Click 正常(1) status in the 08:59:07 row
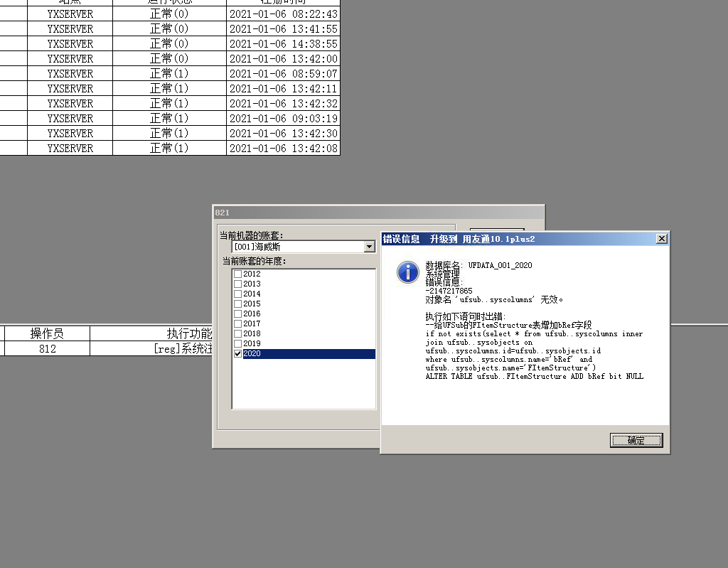The image size is (728, 568). (169, 73)
